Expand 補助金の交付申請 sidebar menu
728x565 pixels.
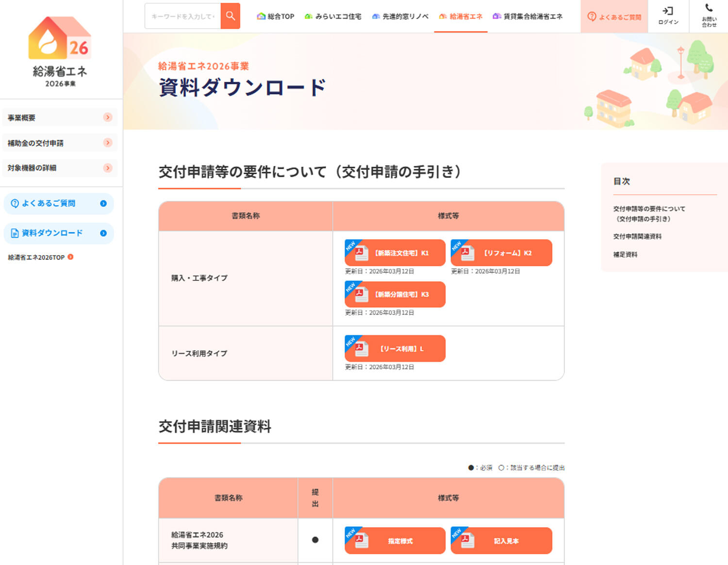point(59,143)
